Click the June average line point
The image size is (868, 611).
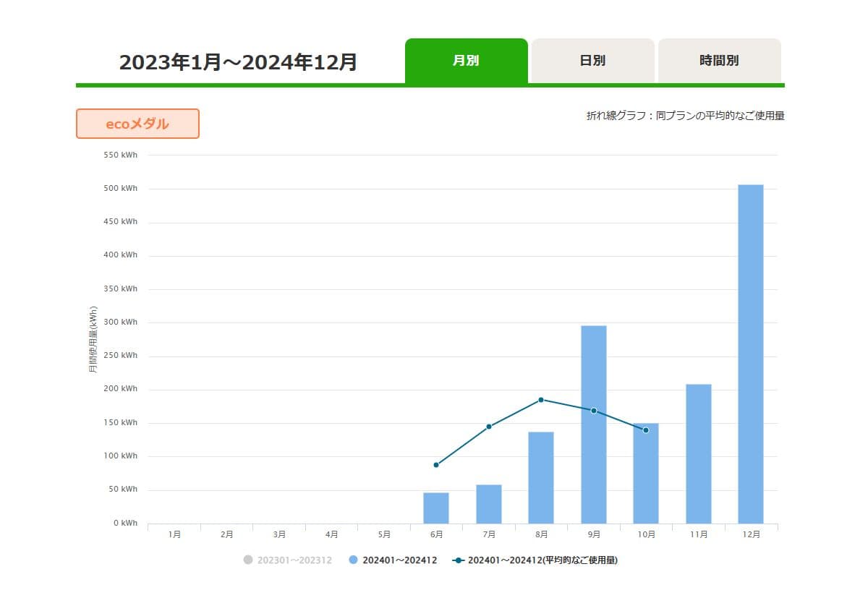[x=436, y=465]
